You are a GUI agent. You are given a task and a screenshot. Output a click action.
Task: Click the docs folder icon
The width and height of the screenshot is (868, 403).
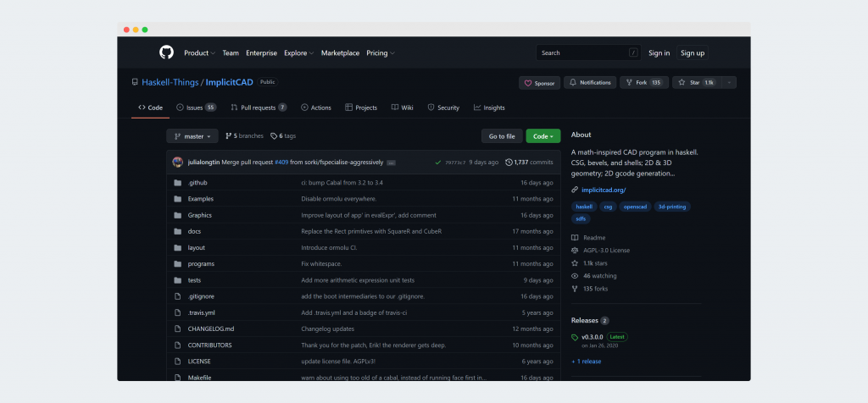click(x=178, y=231)
